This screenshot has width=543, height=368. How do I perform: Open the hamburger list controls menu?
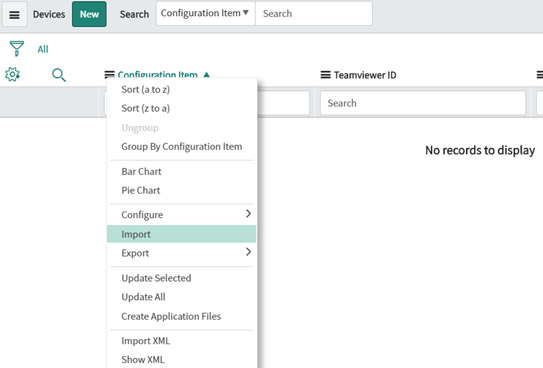point(15,14)
